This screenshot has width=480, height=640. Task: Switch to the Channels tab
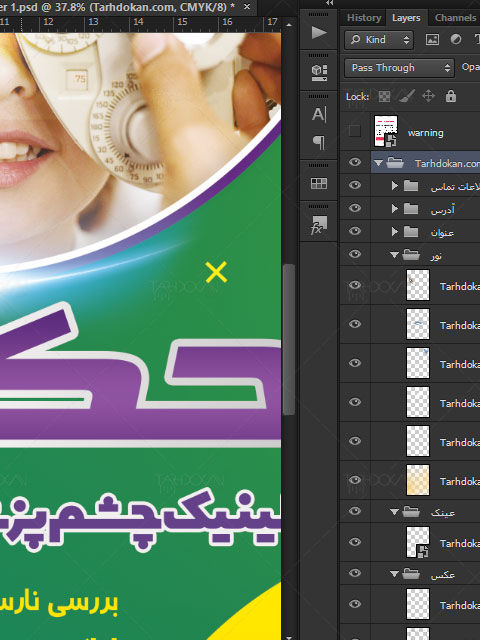(x=455, y=18)
